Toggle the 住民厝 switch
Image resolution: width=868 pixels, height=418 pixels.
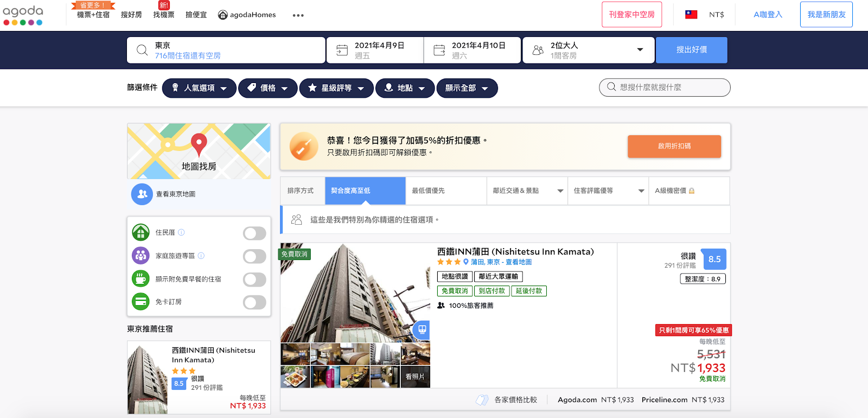coord(254,233)
